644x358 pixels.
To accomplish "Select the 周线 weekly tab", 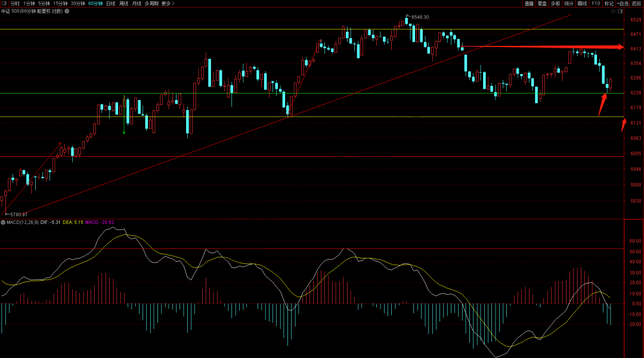I will 124,4.
